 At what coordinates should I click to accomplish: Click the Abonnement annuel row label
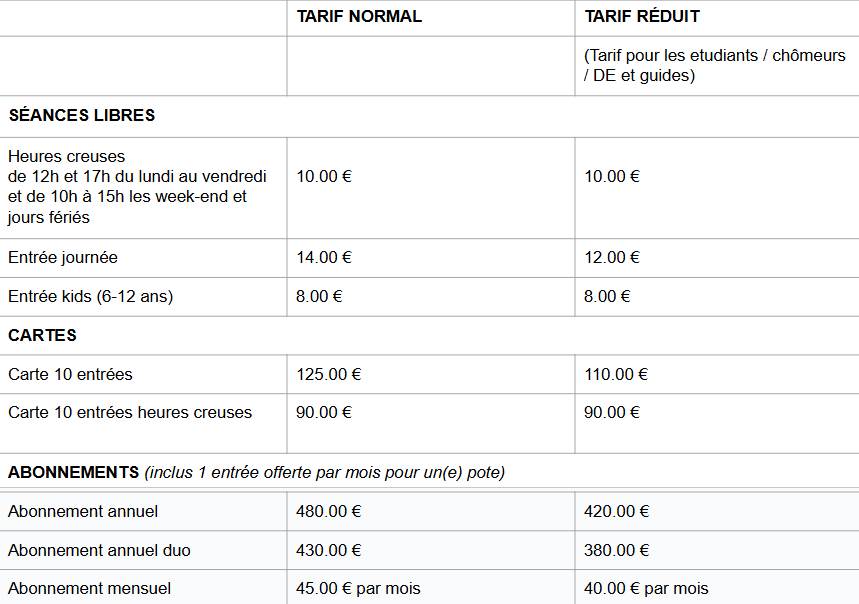(83, 511)
